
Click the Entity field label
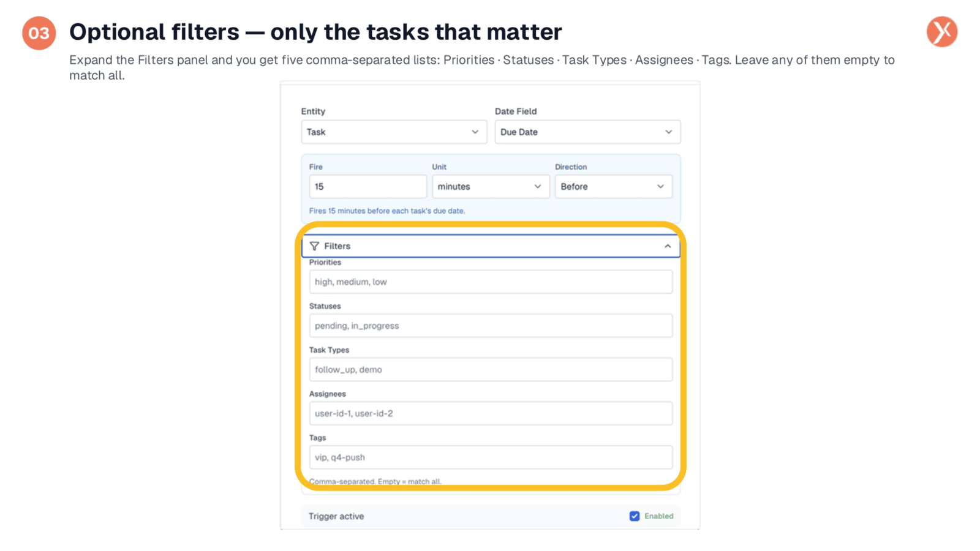tap(313, 111)
